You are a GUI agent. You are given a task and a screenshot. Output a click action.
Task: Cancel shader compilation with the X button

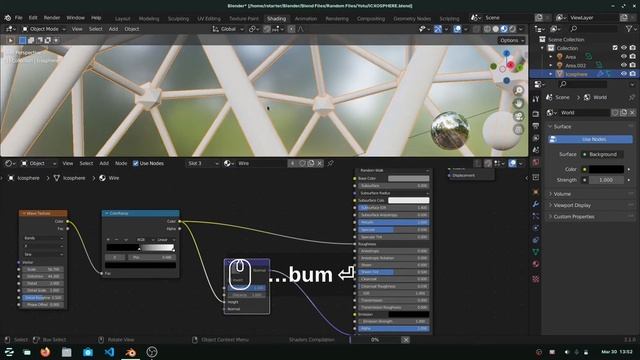tap(405, 340)
